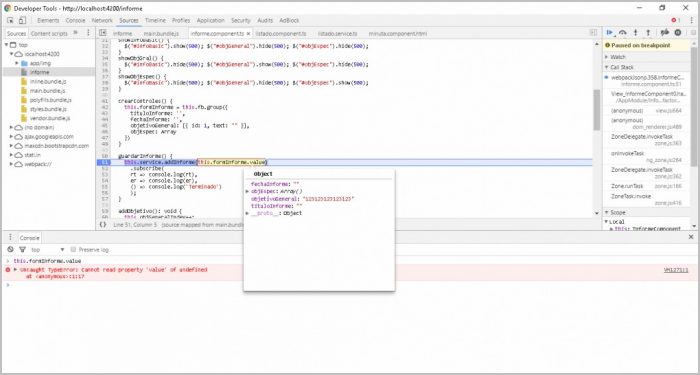The width and height of the screenshot is (700, 375).
Task: Open the Application panel
Action: tap(210, 21)
